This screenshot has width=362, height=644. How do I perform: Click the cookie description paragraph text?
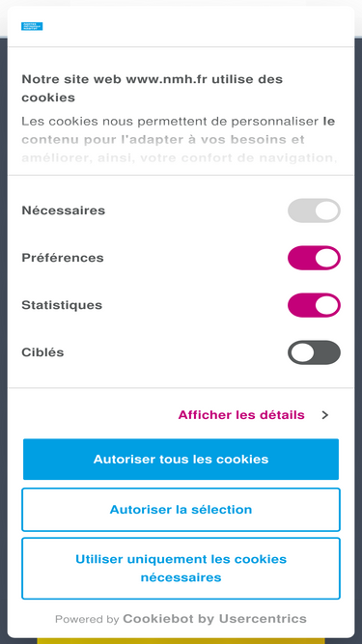(x=179, y=140)
